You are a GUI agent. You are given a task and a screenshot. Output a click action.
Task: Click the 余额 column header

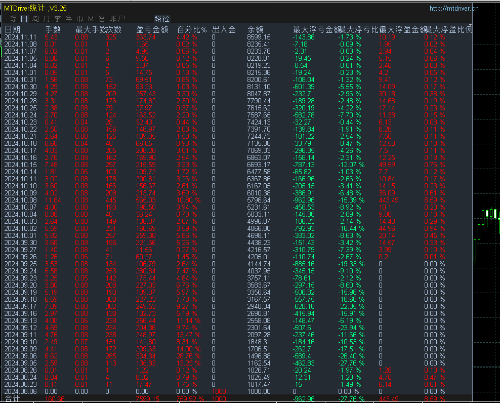pos(256,30)
